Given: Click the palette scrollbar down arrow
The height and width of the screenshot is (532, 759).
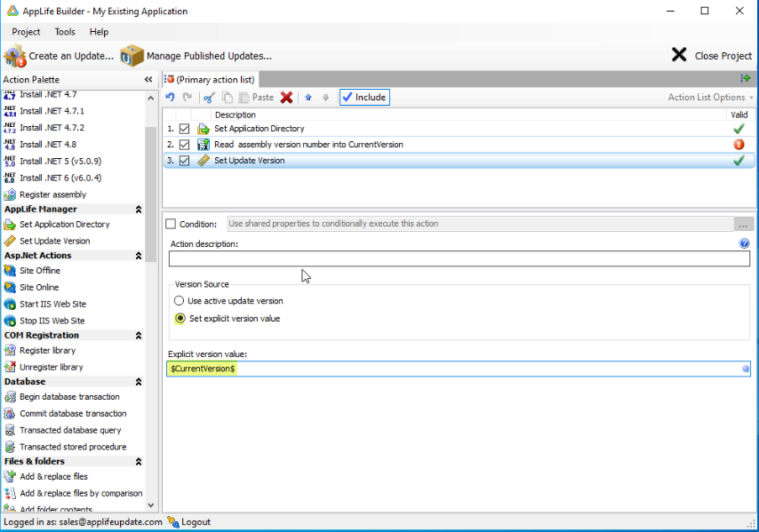Looking at the screenshot, I should coord(150,505).
